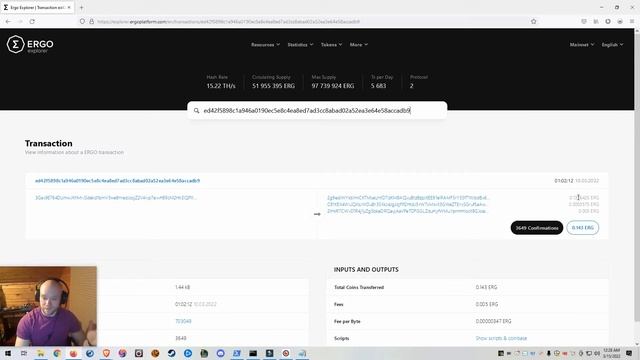Viewport: 640px width, 360px height.
Task: Expand the Resources dropdown menu
Action: click(265, 44)
